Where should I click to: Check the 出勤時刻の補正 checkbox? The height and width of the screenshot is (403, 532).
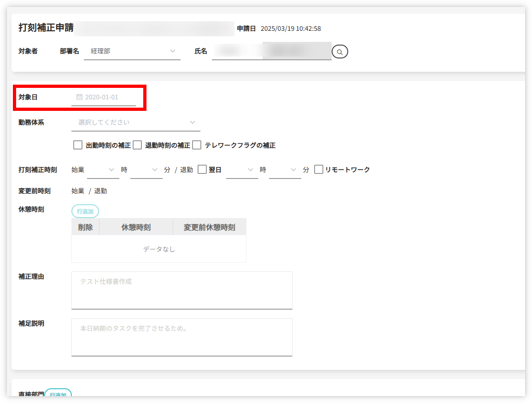click(x=78, y=145)
